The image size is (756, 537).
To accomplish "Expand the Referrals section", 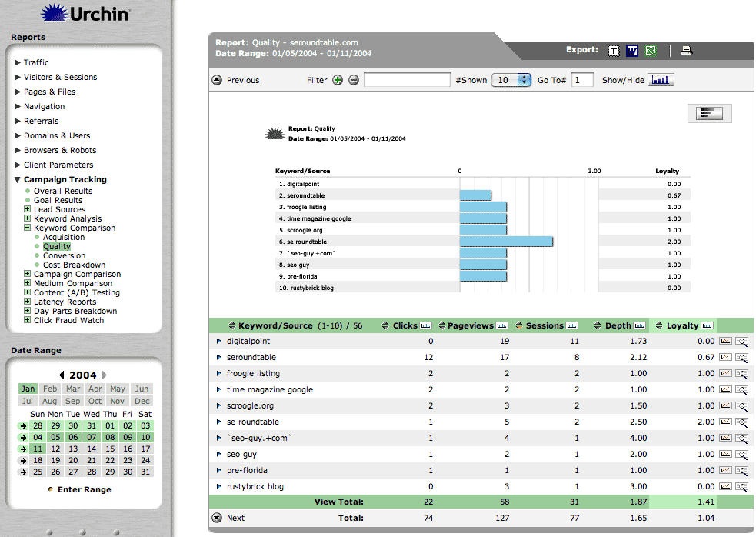I will (18, 121).
